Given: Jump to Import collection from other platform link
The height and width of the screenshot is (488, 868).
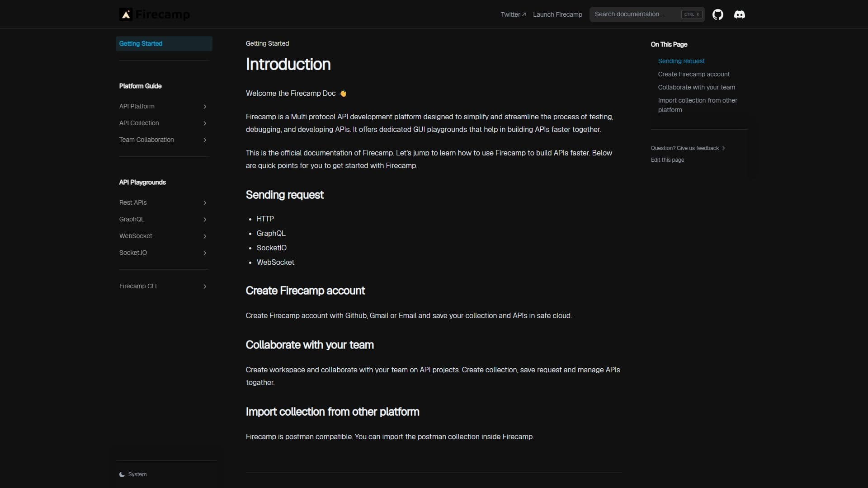Looking at the screenshot, I should (x=698, y=105).
